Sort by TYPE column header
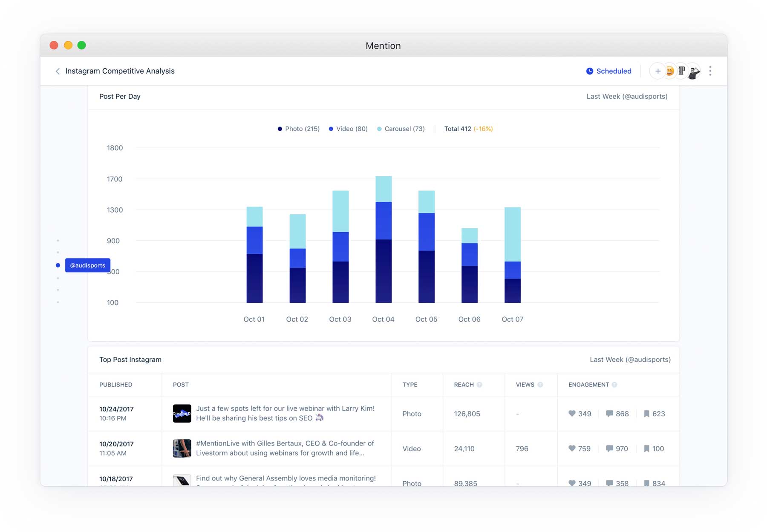 tap(410, 385)
